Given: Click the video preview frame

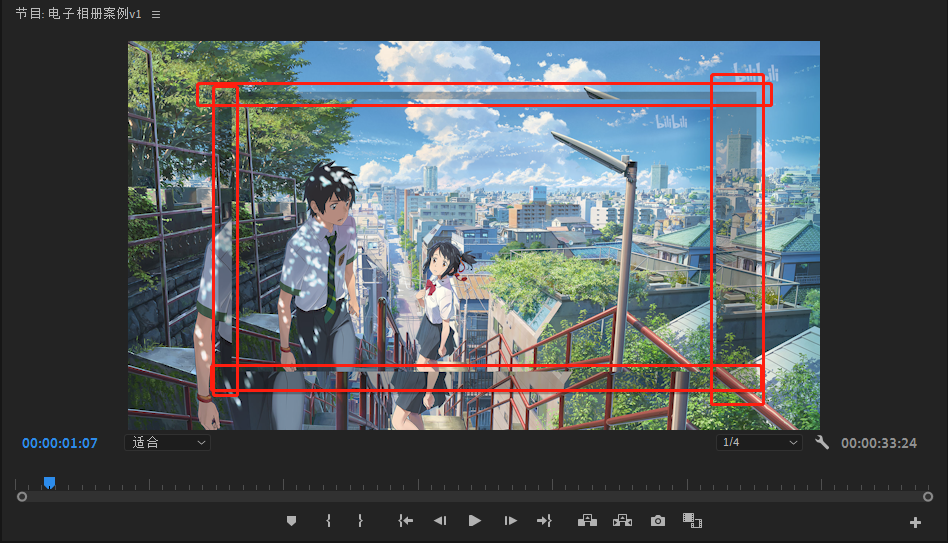Looking at the screenshot, I should (474, 235).
